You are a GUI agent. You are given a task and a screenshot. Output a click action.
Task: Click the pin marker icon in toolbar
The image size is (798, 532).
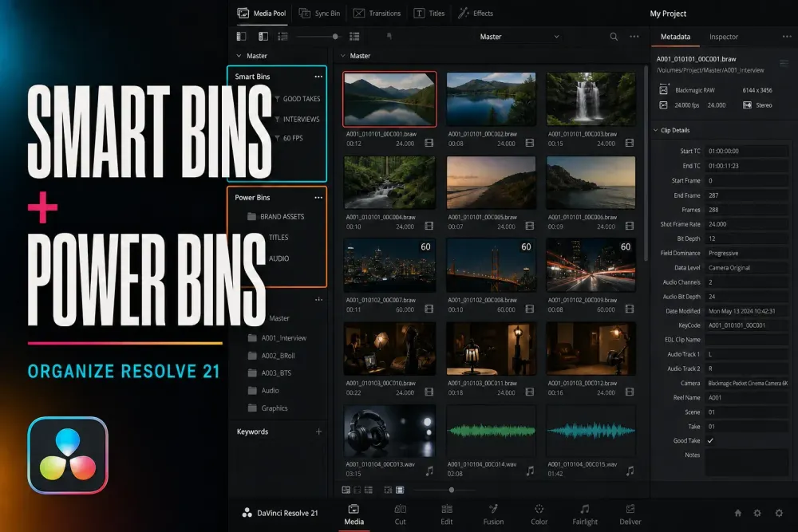(389, 36)
